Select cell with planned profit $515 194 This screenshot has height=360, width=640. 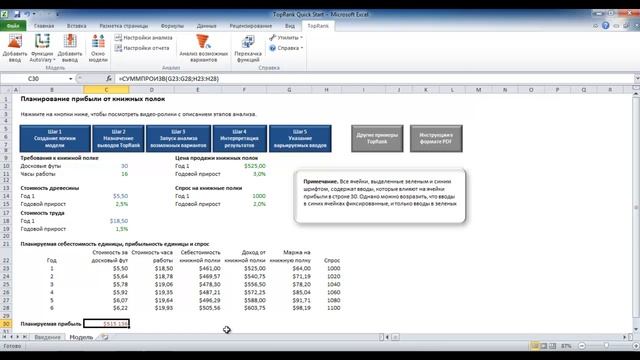point(107,324)
